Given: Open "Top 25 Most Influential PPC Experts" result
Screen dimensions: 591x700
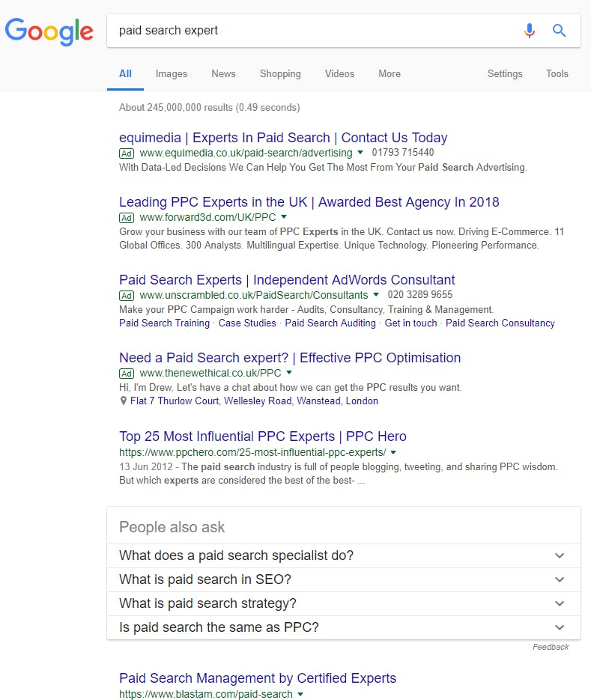Looking at the screenshot, I should [x=262, y=436].
